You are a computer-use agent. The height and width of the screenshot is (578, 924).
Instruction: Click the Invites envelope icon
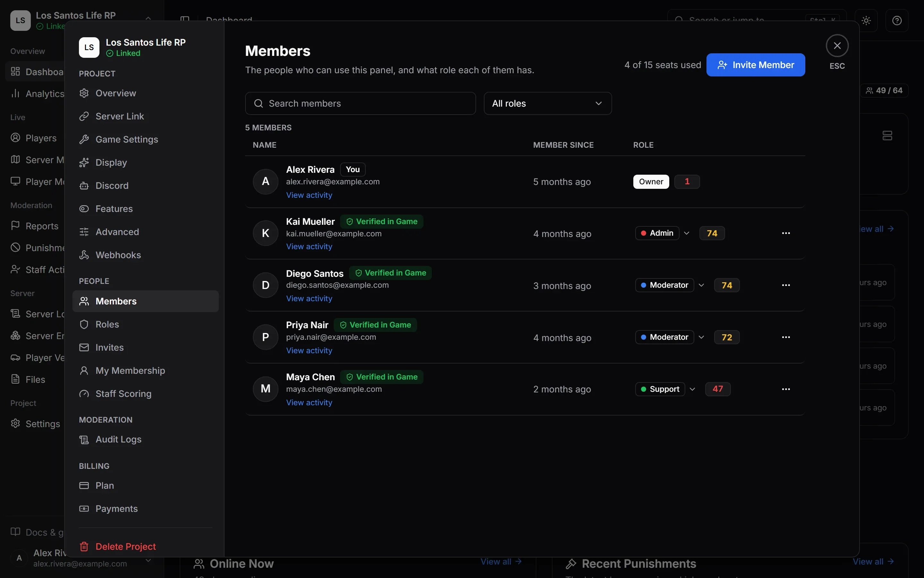(84, 347)
